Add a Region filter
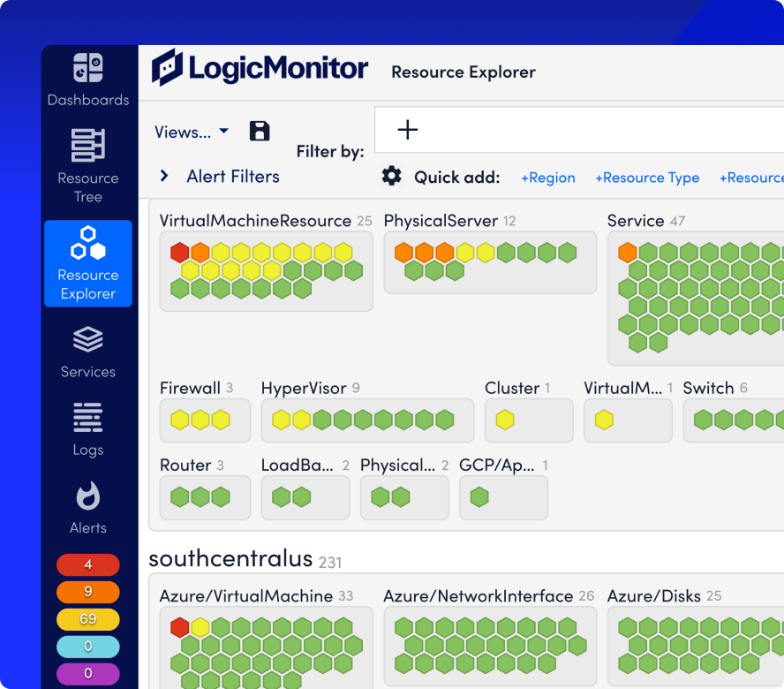Viewport: 784px width, 689px height. [x=548, y=178]
